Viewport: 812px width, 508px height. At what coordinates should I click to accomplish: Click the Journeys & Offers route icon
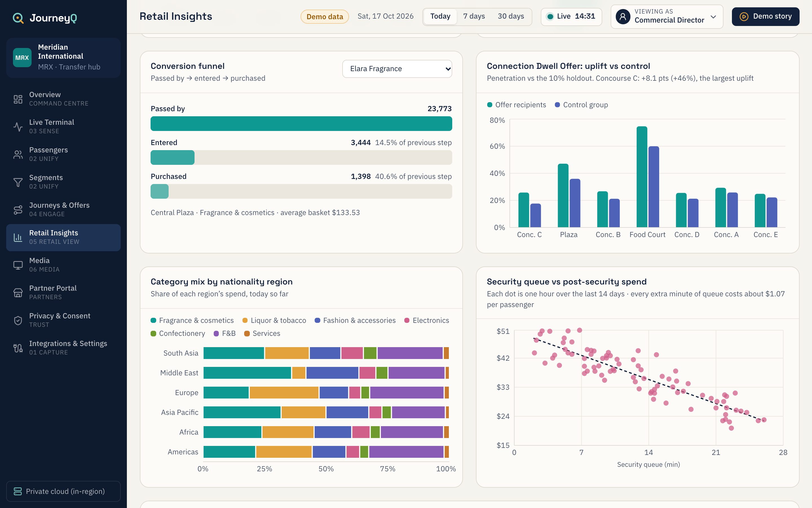click(x=18, y=210)
